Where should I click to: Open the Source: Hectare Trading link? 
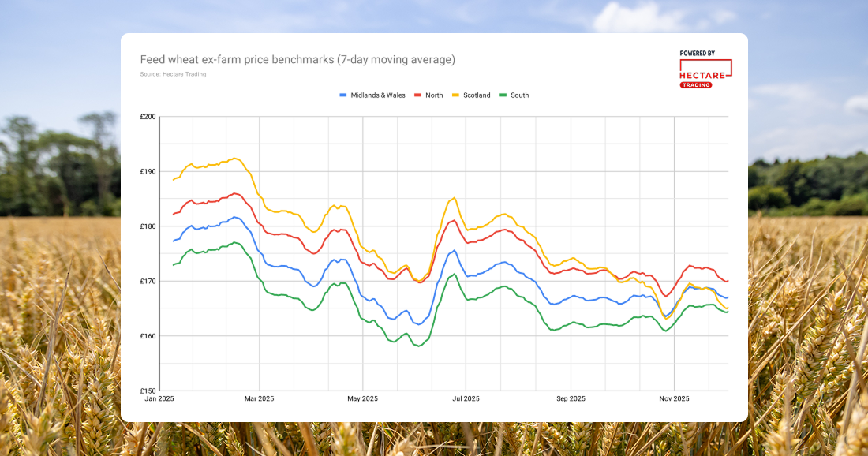pos(172,73)
